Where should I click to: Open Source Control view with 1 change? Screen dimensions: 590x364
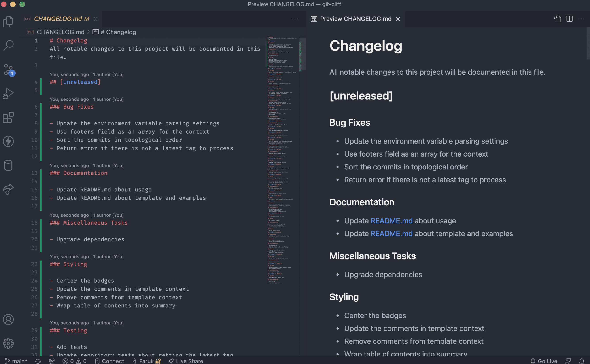[x=9, y=70]
